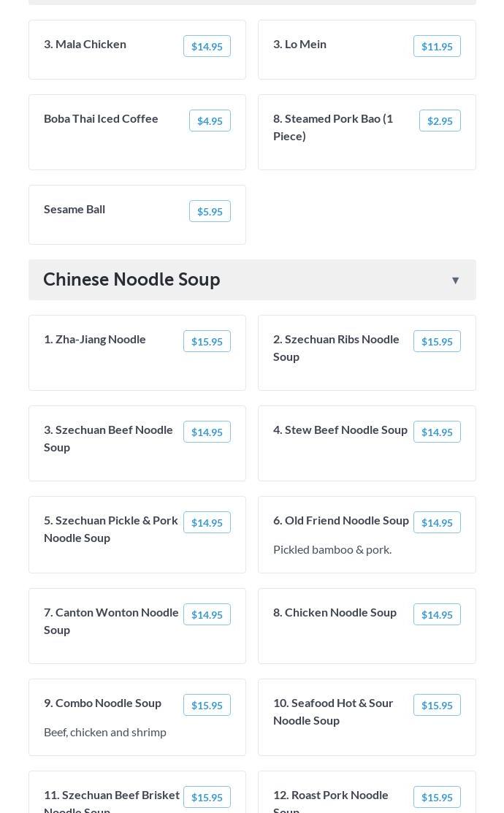Click the Szechuan Beef Brisket price button
The image size is (504, 813).
pyautogui.click(x=207, y=798)
